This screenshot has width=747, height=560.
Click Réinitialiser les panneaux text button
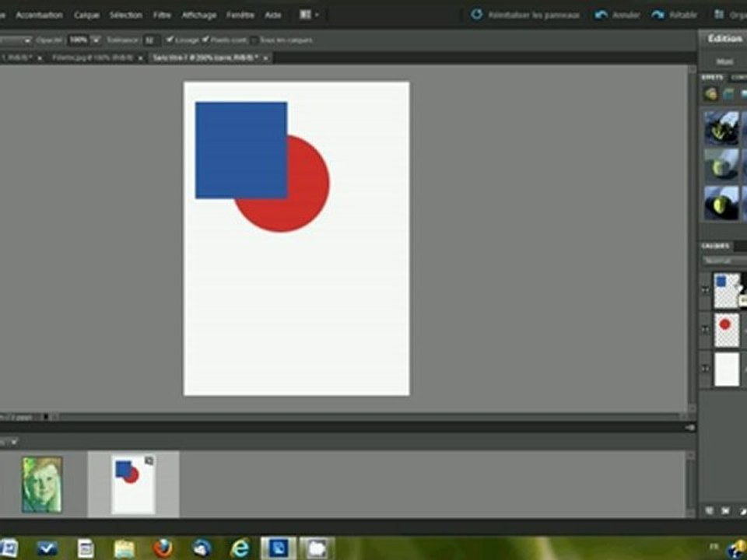(534, 16)
